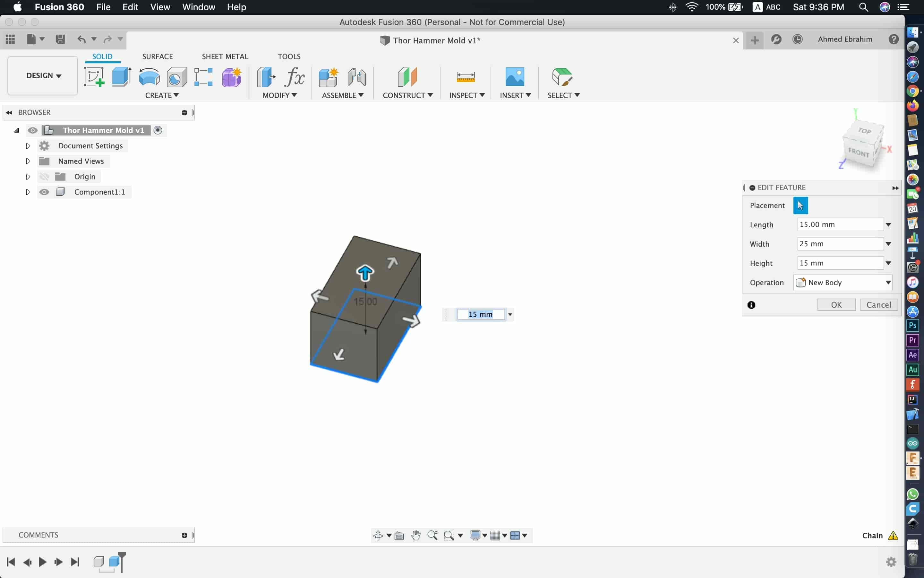924x578 pixels.
Task: Click the Insert image icon
Action: point(515,77)
